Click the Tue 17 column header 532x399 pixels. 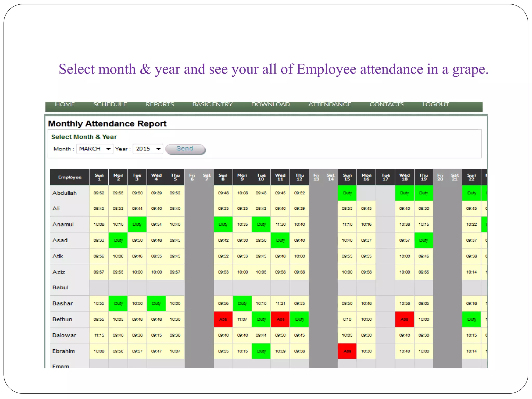385,177
